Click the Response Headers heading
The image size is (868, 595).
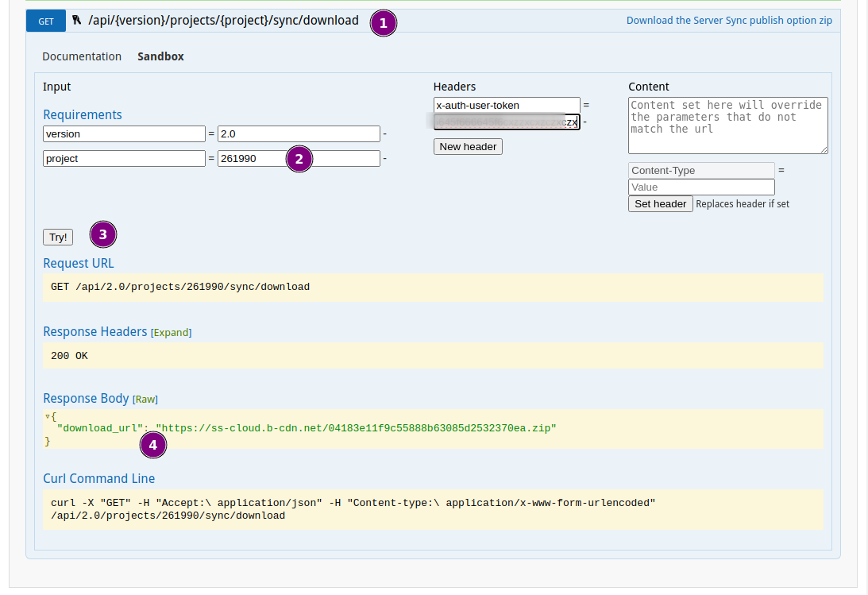[x=95, y=331]
